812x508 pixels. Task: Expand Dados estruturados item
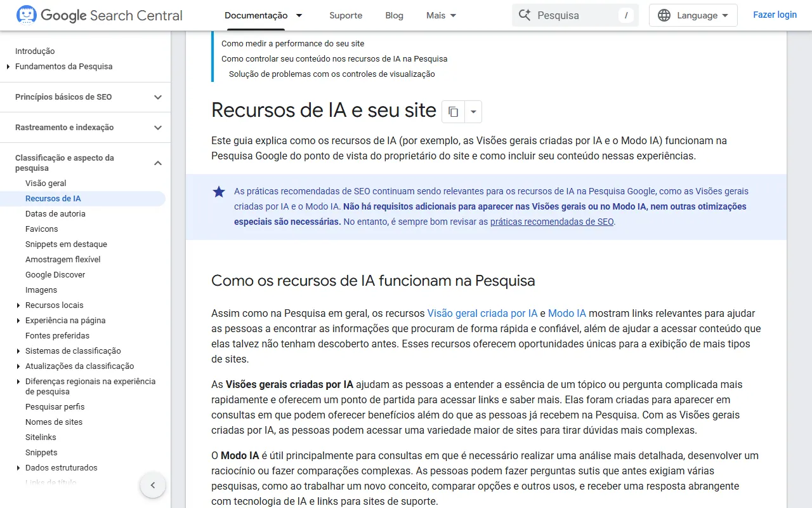(x=18, y=468)
